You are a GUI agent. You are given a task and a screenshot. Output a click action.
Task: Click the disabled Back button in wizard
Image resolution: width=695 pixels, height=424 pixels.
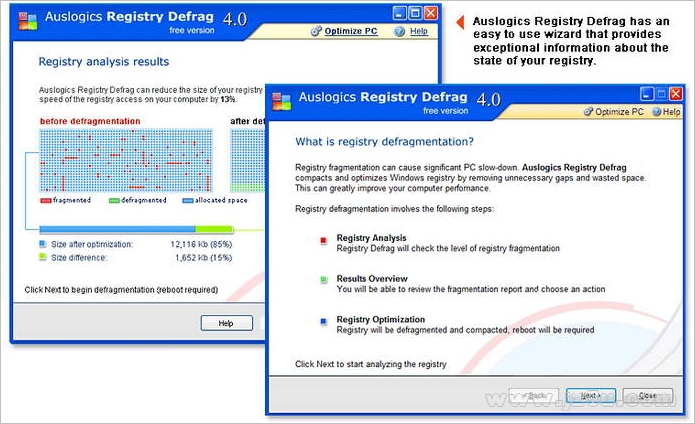tap(534, 395)
